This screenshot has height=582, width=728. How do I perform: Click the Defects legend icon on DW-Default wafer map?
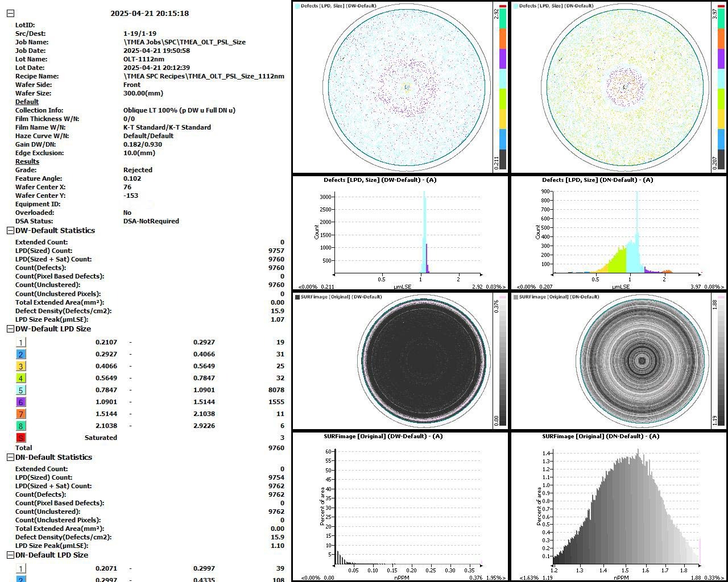pos(297,5)
